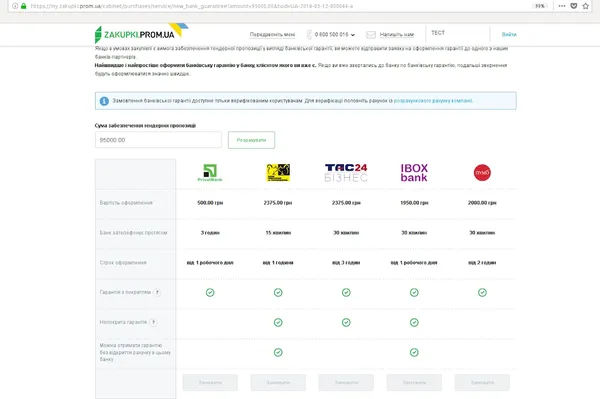Click the 'Банк зателефонує протягом' row label
This screenshot has height=399, width=600.
(x=133, y=233)
